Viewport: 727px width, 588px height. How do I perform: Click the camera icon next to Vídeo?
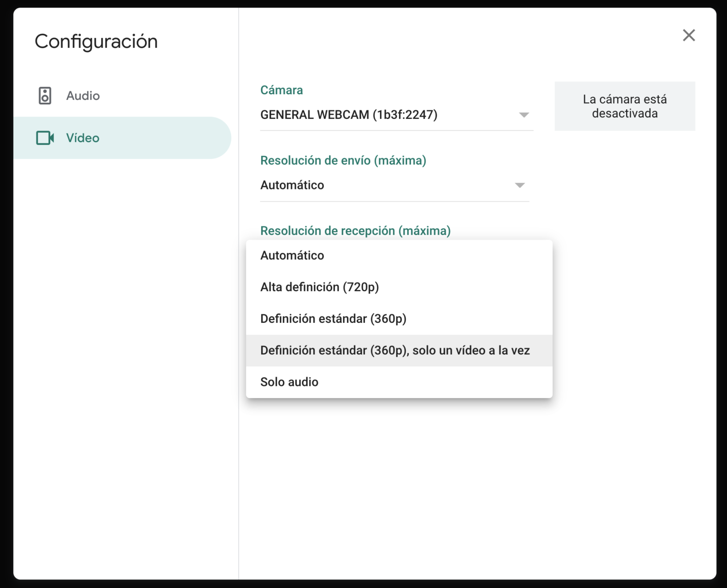tap(45, 138)
